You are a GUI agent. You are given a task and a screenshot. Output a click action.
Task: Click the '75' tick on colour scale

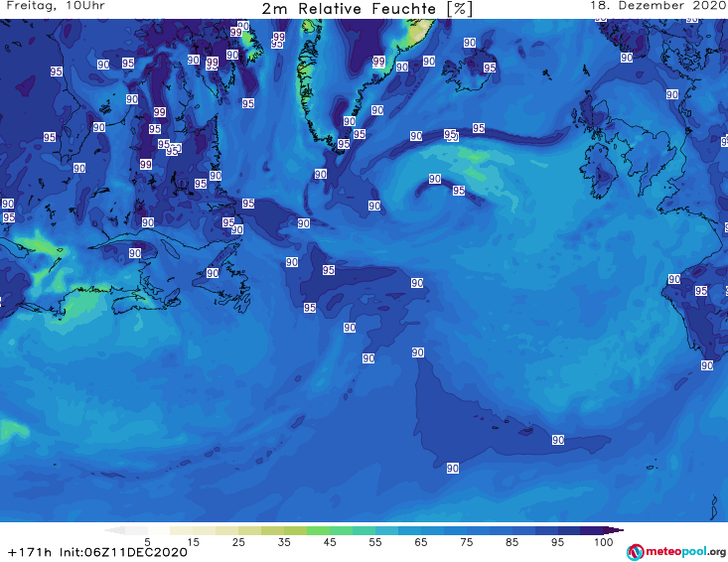467,542
